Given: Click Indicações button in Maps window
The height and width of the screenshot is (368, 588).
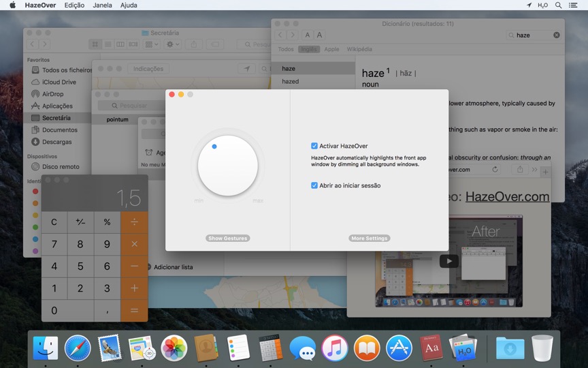Looking at the screenshot, I should point(148,69).
